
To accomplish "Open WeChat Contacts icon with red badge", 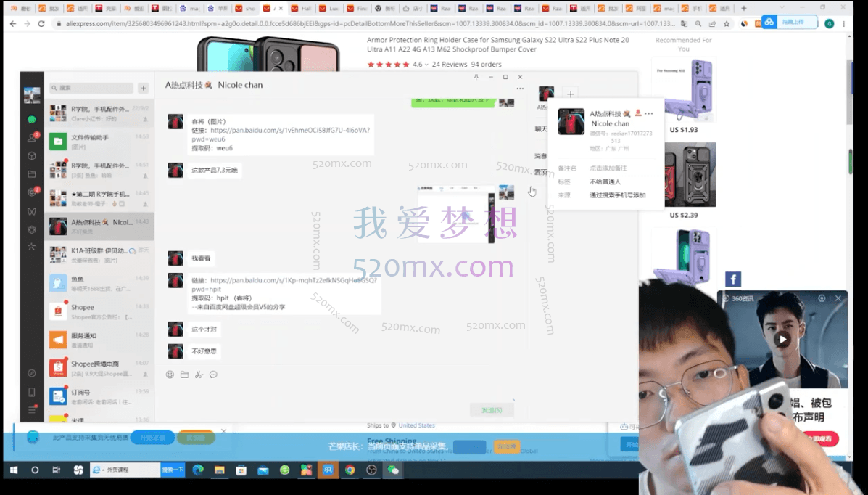I will pos(32,137).
